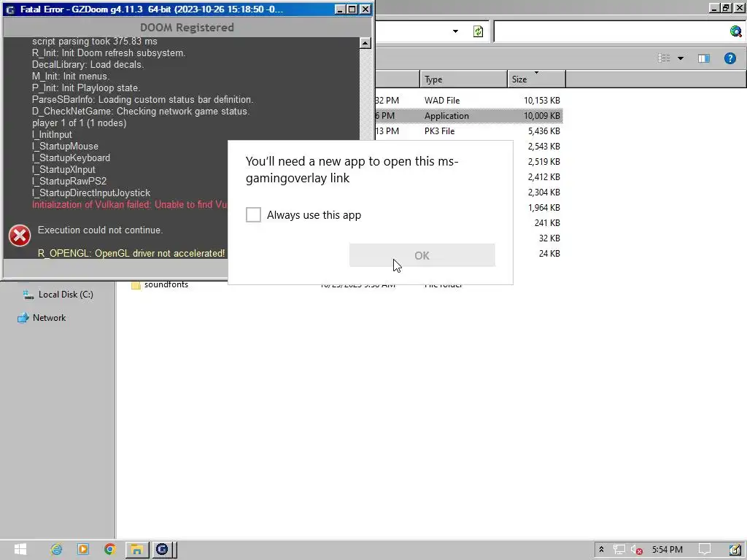The image size is (747, 560).
Task: Minimize the Explorer window
Action: click(x=713, y=8)
